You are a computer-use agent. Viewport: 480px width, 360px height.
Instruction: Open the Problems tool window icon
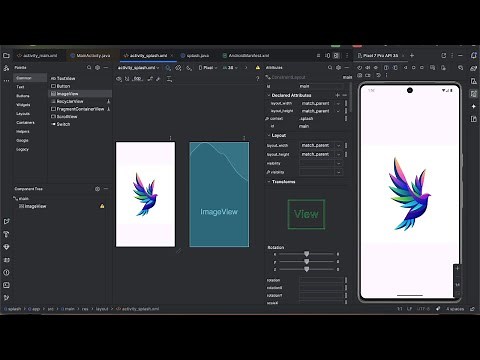click(x=6, y=273)
